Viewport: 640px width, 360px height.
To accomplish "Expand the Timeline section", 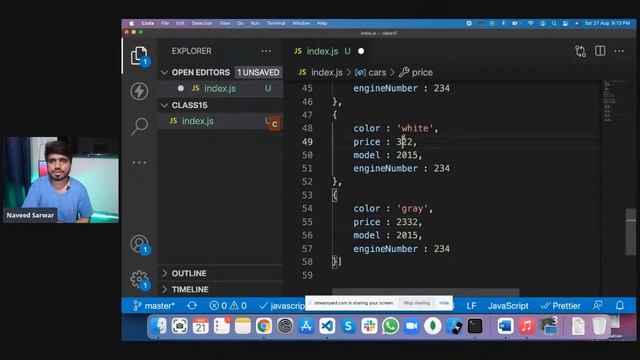I will coord(221,289).
